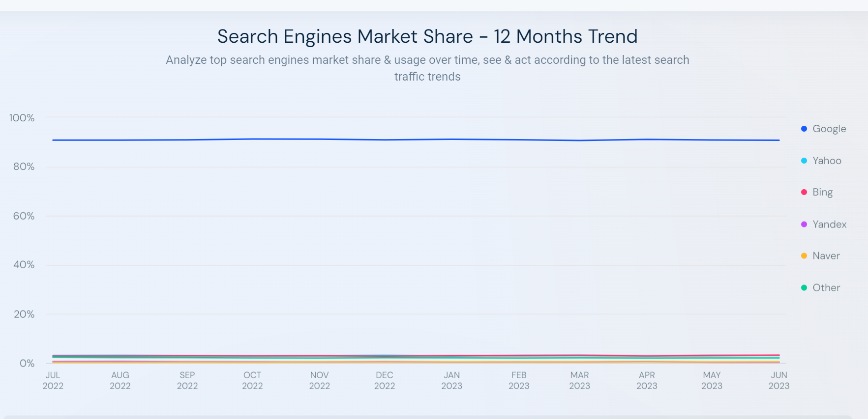Toggle the Google series legend label
This screenshot has height=419, width=868.
829,129
